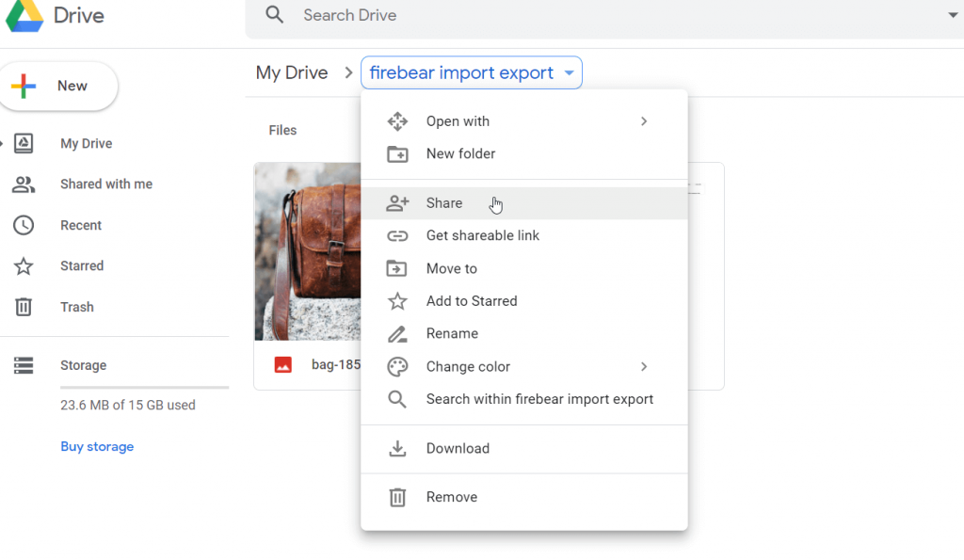Click the Starred star icon in sidebar
Viewport: 964px width, 560px height.
pos(24,266)
